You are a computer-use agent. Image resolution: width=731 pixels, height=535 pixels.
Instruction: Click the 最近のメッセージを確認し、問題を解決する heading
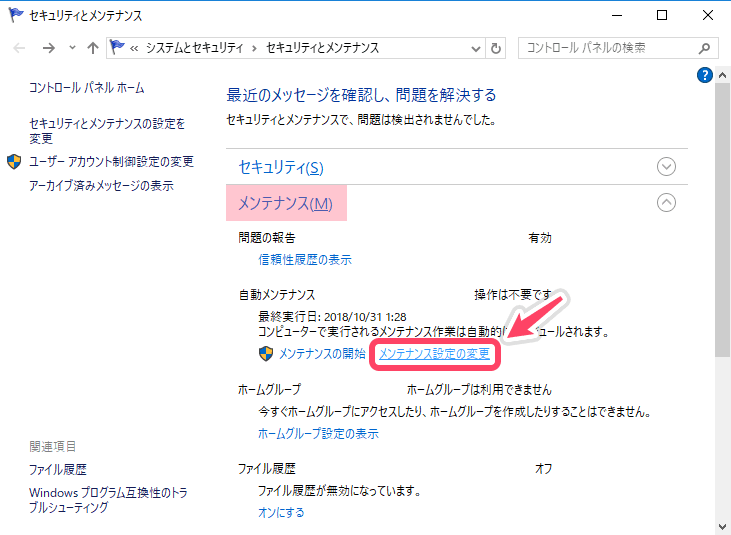[x=361, y=95]
